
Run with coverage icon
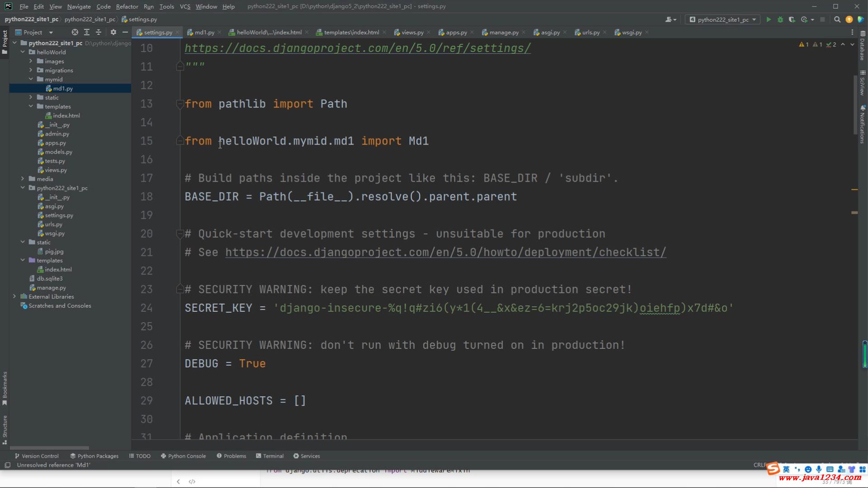coord(792,19)
